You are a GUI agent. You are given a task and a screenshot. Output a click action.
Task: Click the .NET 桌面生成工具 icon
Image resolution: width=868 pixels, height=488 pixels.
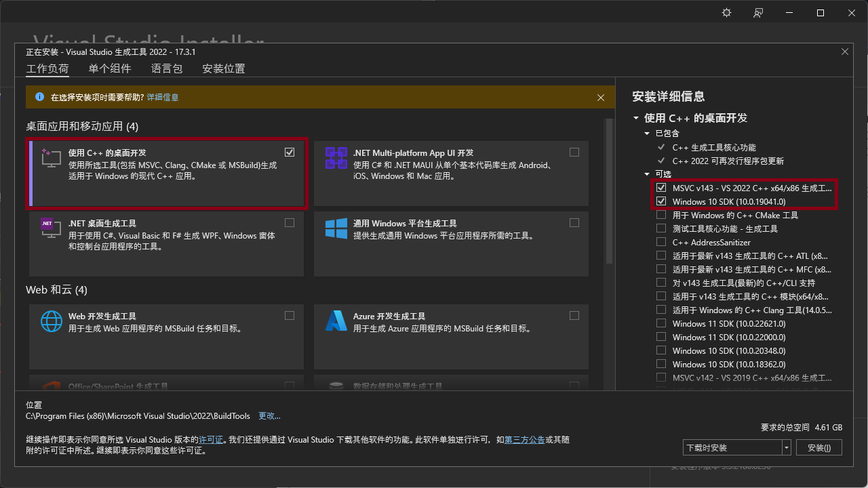point(50,229)
